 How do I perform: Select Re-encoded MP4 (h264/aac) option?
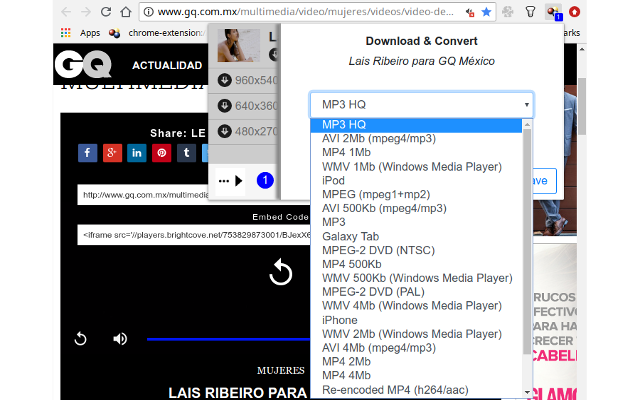coord(416,390)
